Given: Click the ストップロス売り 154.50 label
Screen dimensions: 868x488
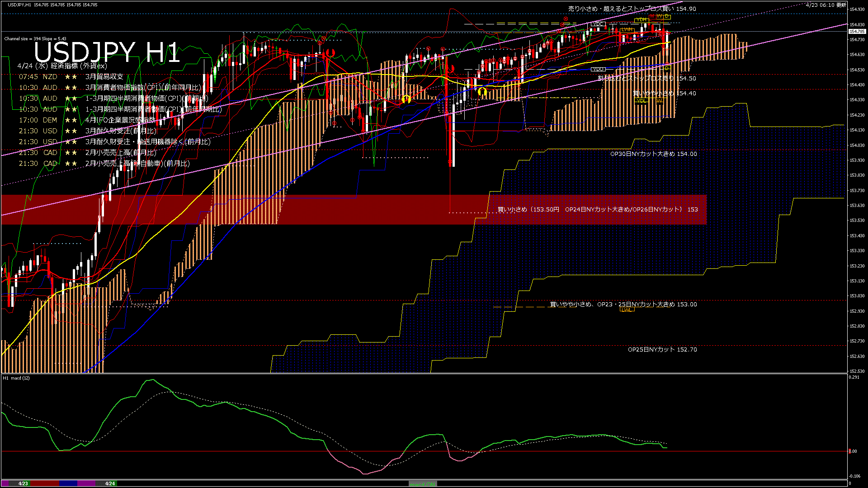Looking at the screenshot, I should (x=646, y=78).
